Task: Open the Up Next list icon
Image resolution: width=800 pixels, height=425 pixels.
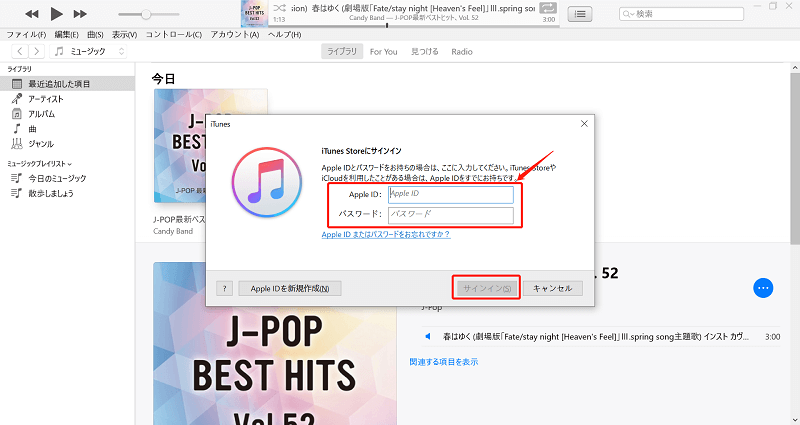Action: click(580, 14)
